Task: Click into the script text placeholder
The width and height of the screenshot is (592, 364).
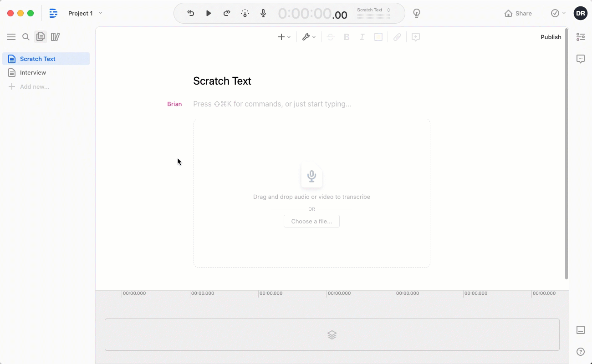Action: [272, 104]
